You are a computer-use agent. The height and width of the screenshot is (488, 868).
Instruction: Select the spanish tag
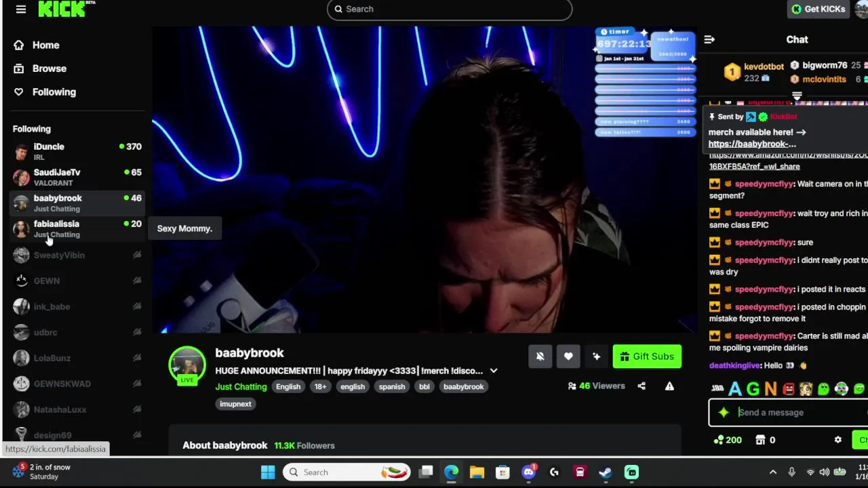click(392, 386)
